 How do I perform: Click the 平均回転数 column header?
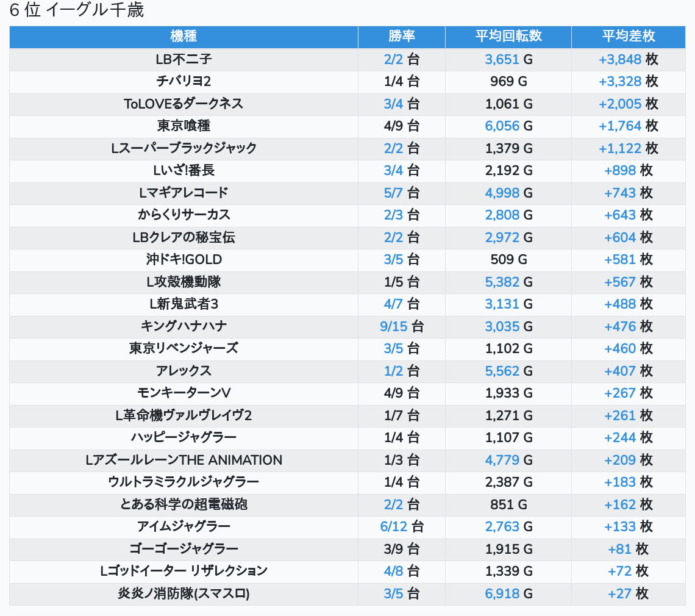pyautogui.click(x=508, y=37)
